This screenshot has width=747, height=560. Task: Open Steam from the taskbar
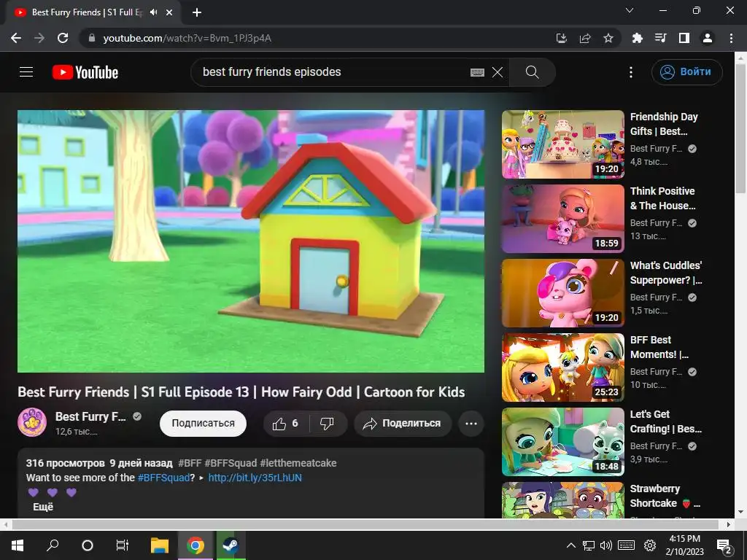point(231,545)
